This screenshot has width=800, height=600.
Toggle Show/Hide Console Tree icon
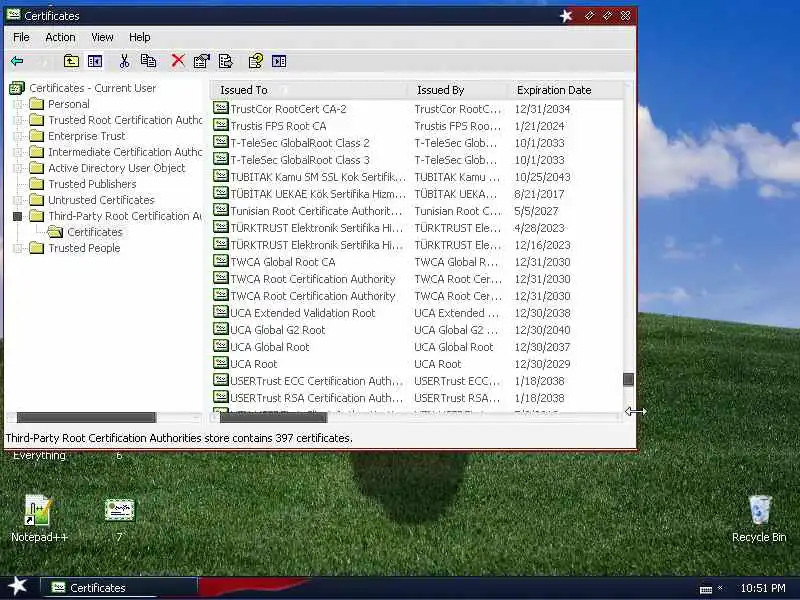pos(95,61)
